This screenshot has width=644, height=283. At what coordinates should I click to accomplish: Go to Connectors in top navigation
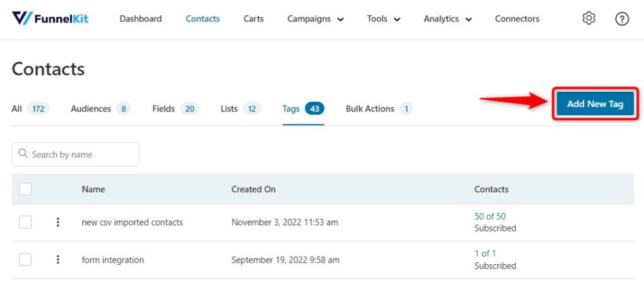(517, 19)
